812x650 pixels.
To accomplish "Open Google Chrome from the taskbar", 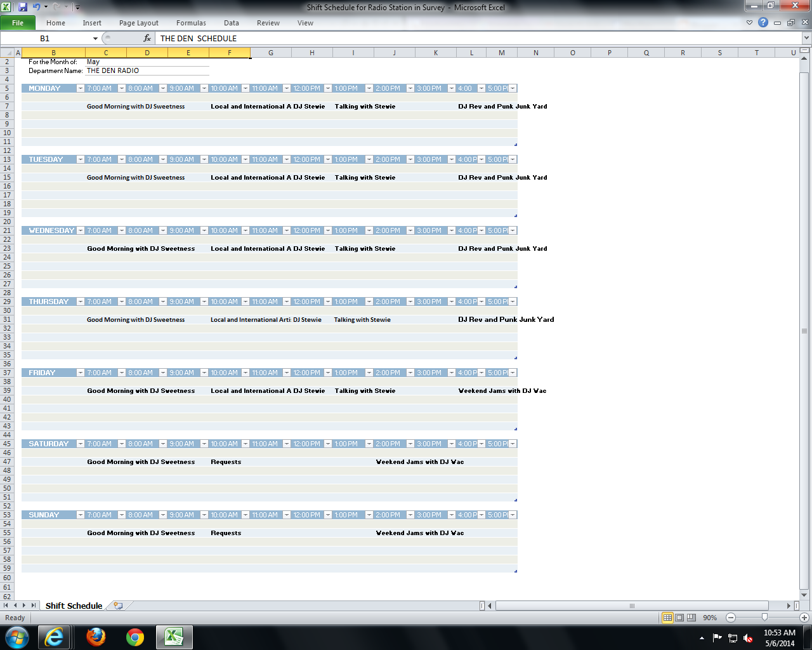I will (x=135, y=637).
